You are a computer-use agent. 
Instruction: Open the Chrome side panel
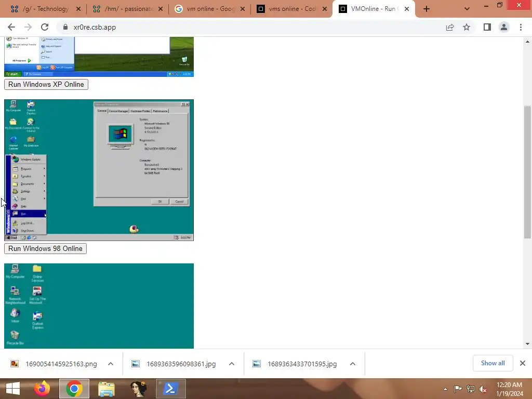487,27
